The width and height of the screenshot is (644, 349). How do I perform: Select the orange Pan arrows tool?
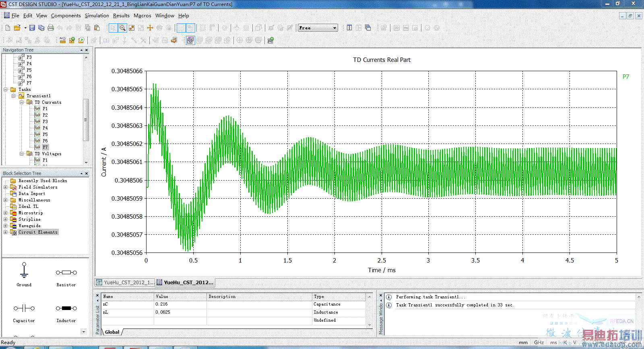(150, 28)
